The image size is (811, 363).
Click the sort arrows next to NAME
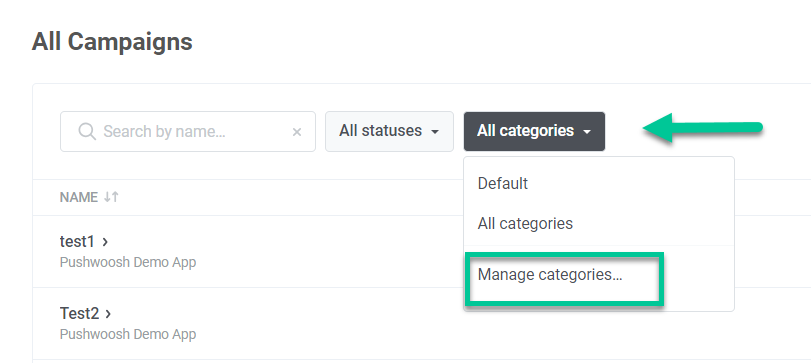point(111,197)
